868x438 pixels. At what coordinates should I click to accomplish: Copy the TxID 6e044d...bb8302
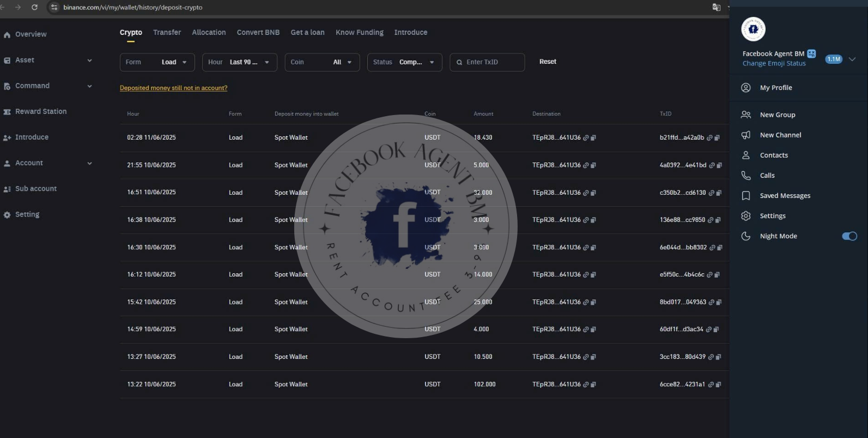[x=720, y=248]
